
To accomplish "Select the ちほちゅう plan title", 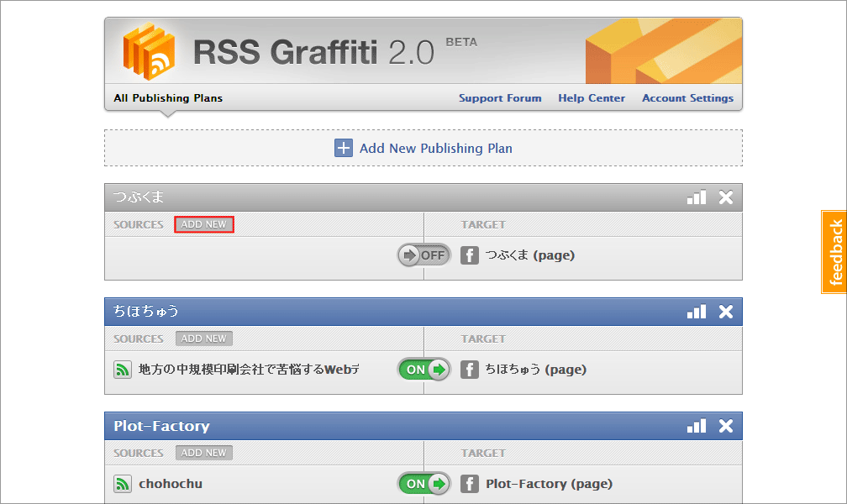I will coord(146,311).
